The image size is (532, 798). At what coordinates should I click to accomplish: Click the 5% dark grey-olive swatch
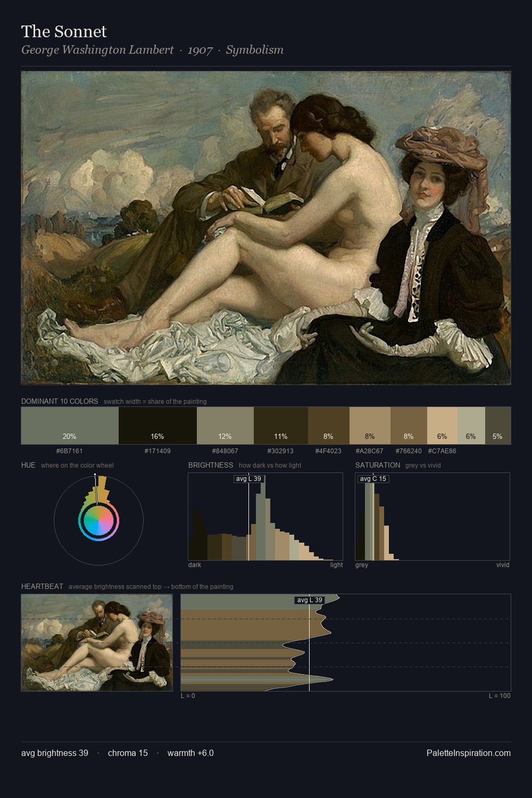point(498,426)
